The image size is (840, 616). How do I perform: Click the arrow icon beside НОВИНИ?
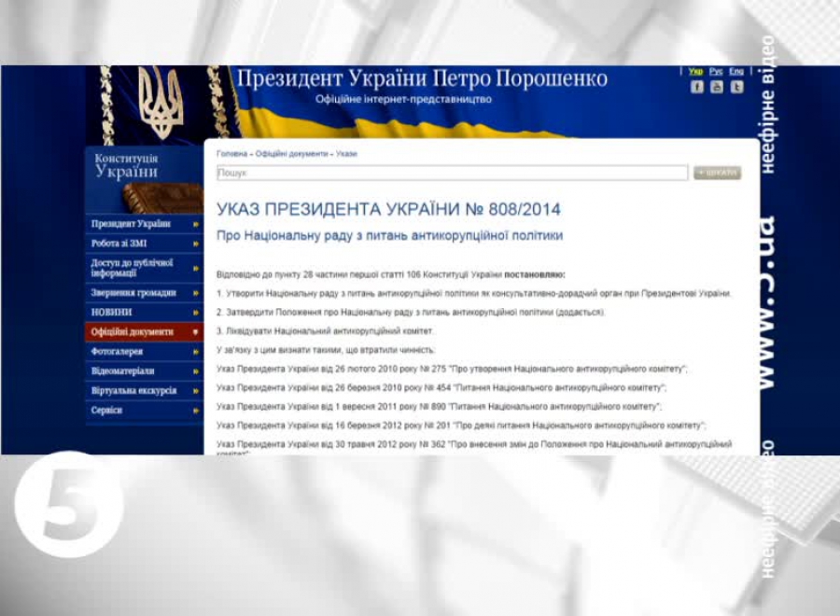(196, 313)
